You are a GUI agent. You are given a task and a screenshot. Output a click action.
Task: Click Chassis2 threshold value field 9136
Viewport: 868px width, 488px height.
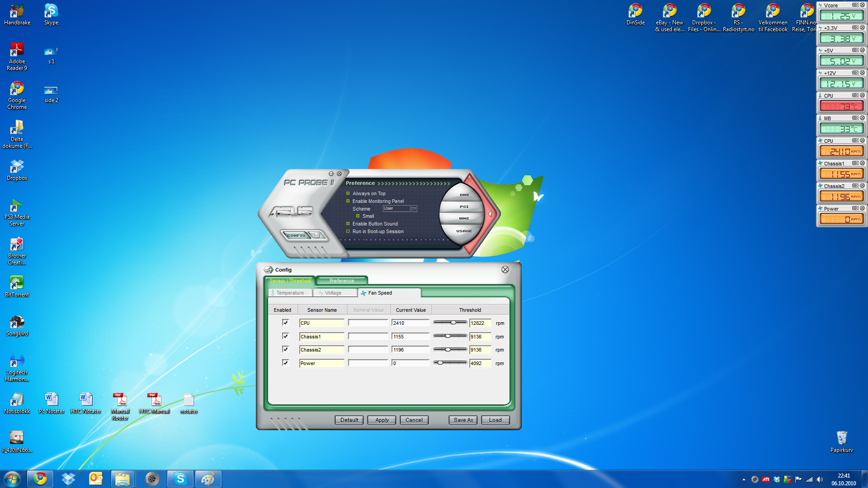(480, 350)
